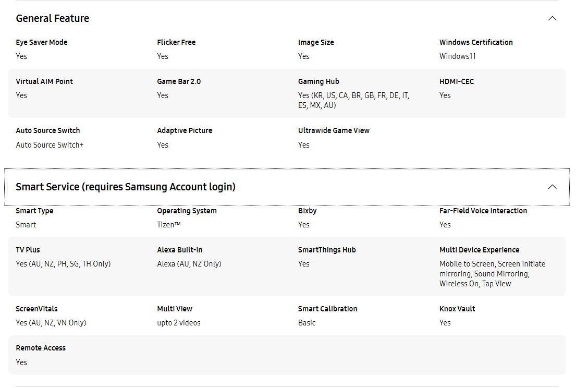Screen dimensions: 588x388
Task: Select the Auto Source Switch label
Action: (47, 130)
